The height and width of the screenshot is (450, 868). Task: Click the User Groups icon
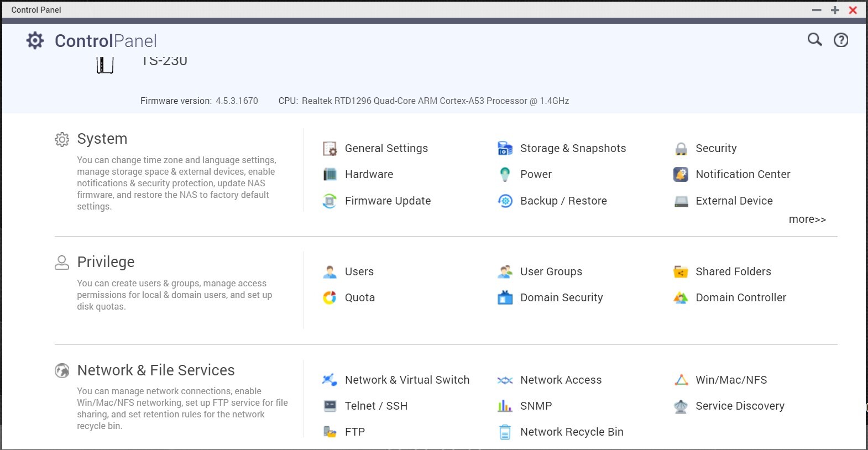click(x=505, y=271)
